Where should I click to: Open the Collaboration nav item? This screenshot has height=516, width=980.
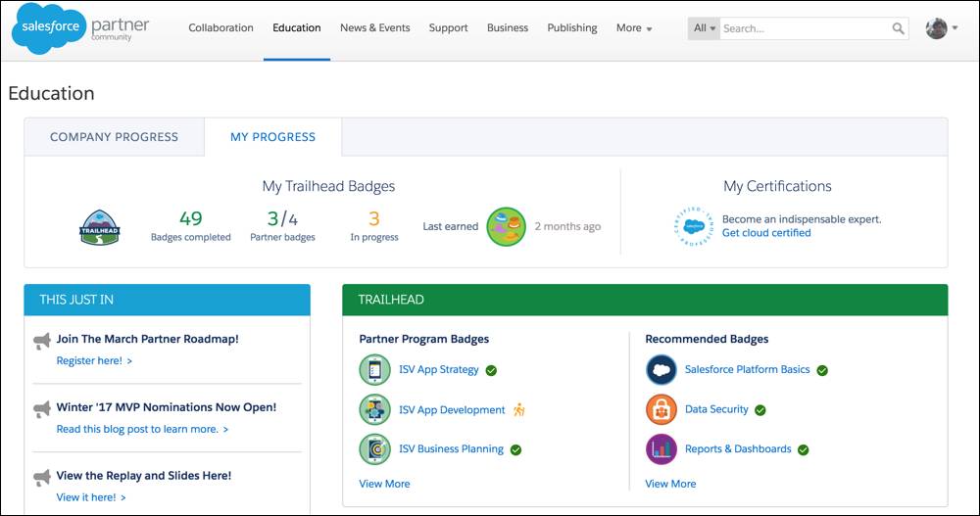pos(220,28)
